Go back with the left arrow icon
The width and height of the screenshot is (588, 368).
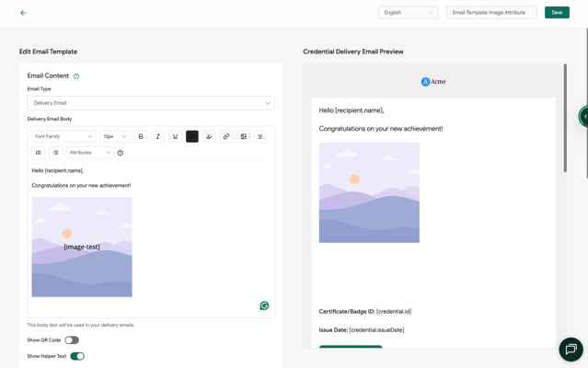point(23,13)
